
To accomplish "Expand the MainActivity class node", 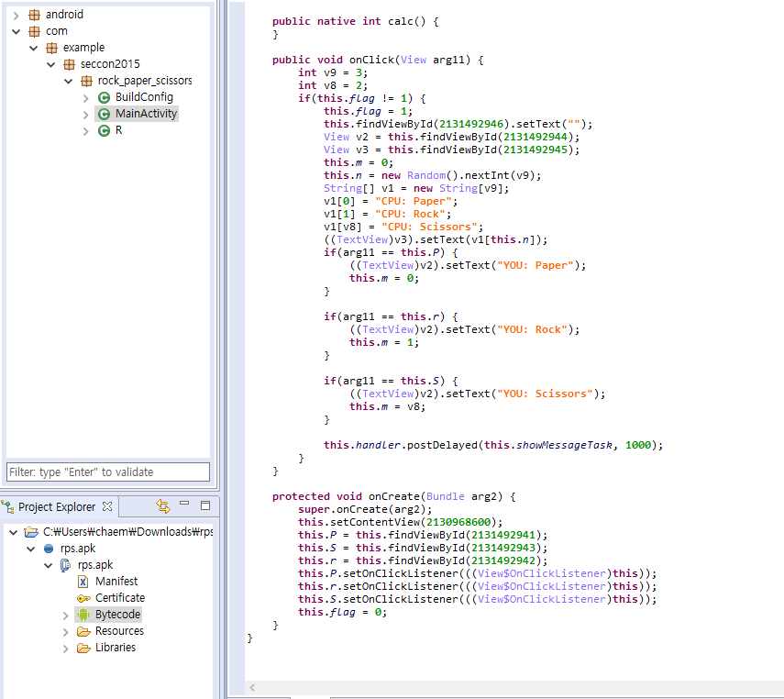I will click(86, 115).
